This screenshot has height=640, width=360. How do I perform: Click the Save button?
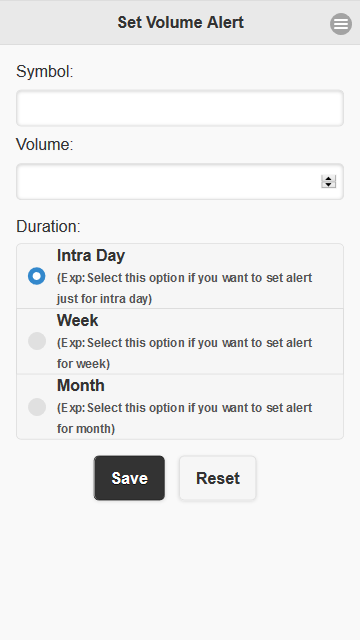click(129, 478)
